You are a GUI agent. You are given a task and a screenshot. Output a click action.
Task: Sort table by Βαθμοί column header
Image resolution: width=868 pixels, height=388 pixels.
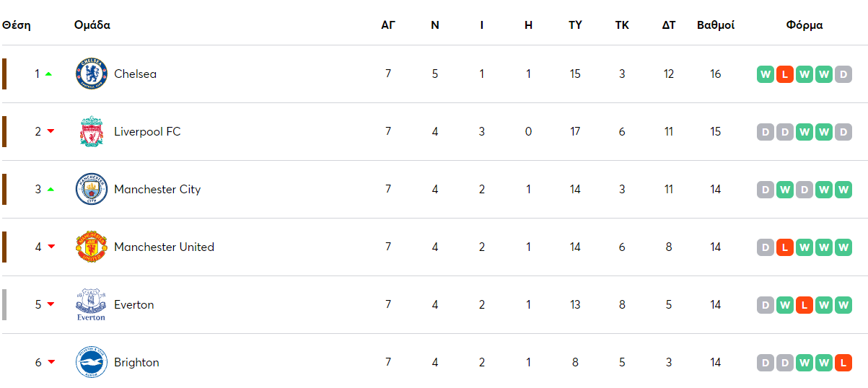pyautogui.click(x=715, y=25)
